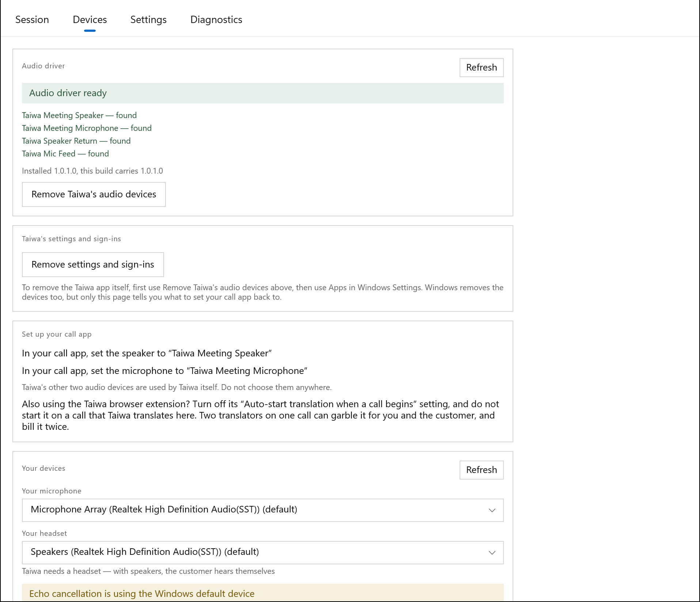The width and height of the screenshot is (700, 602).
Task: Click the Audio driver ready status banner
Action: click(263, 93)
